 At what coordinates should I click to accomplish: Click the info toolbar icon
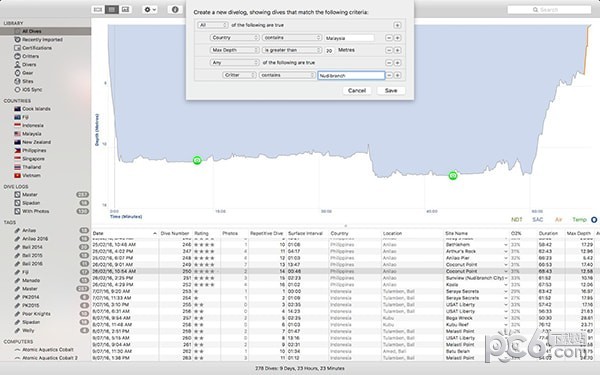[175, 10]
